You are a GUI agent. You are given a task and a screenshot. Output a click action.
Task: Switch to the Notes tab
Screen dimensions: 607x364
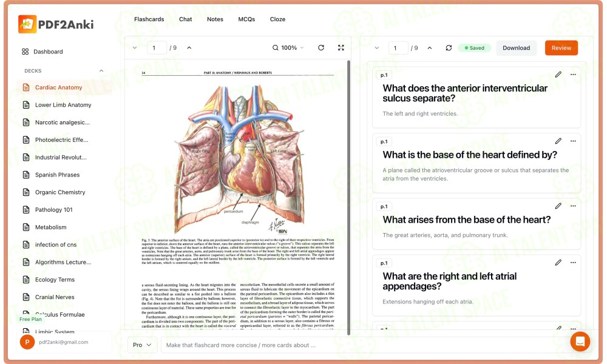pos(215,19)
